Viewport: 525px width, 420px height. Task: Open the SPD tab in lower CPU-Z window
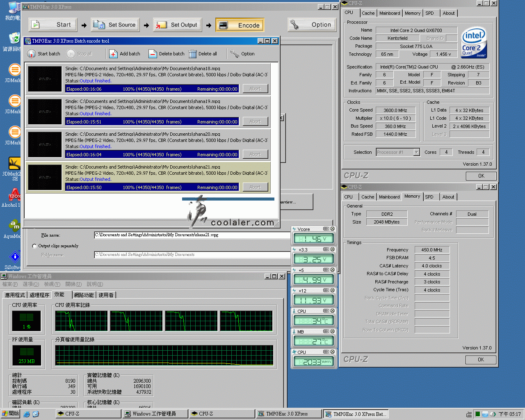pos(429,197)
